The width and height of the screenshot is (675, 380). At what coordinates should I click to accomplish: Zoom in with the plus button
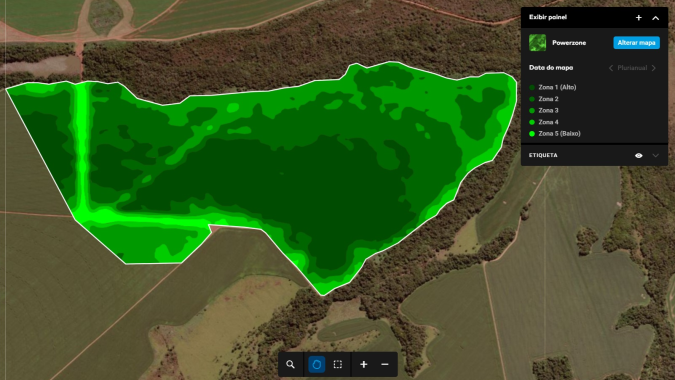364,365
